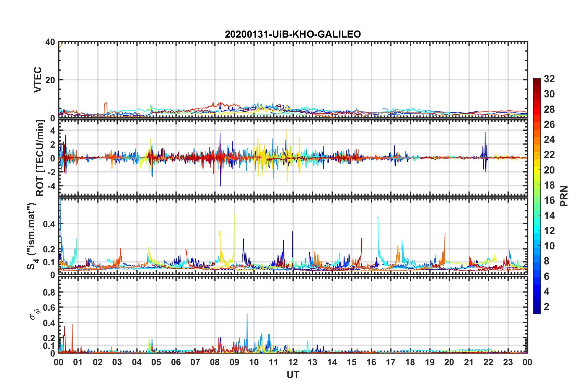
Task: Click the 0.2 tick on the S4 axis
Action: click(49, 249)
